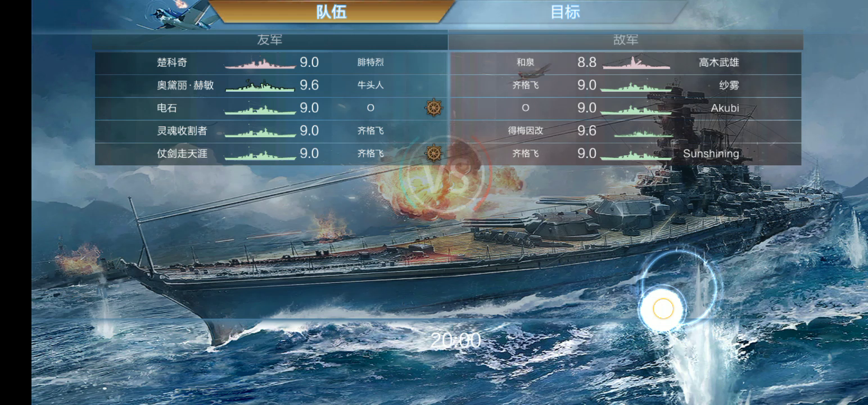Click the pink ship silhouette beside 高木武雄
This screenshot has height=405, width=868.
pyautogui.click(x=636, y=63)
